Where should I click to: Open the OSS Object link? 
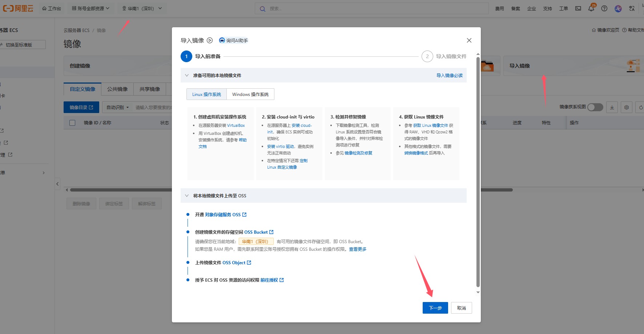pos(237,263)
